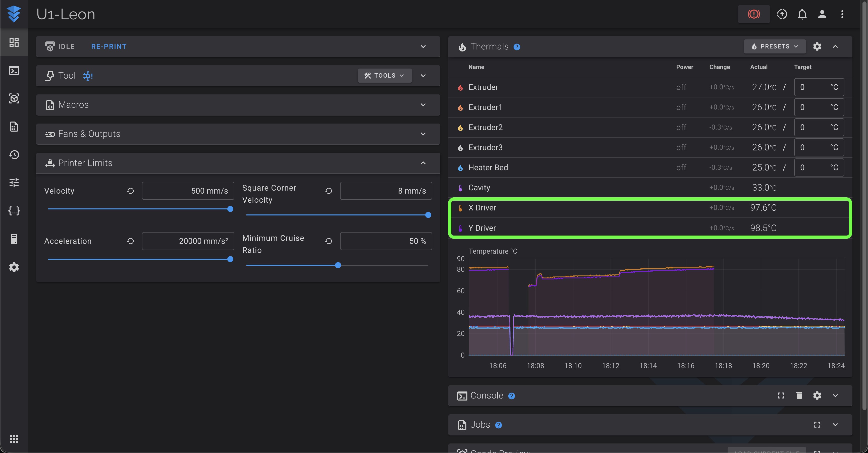Viewport: 868px width, 453px height.
Task: Open the PRESETS dropdown
Action: [775, 46]
